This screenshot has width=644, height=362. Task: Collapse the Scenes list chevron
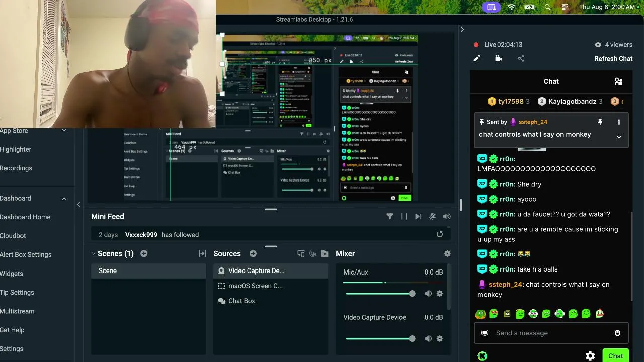tap(93, 253)
